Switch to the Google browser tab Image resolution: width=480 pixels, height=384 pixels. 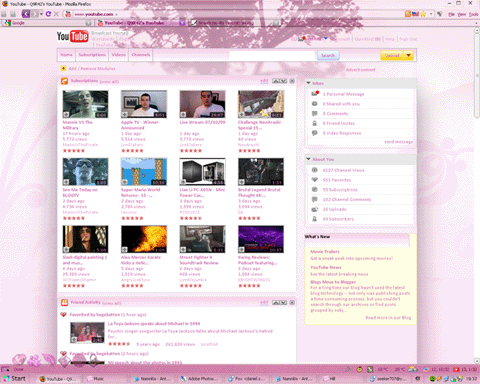[x=47, y=23]
